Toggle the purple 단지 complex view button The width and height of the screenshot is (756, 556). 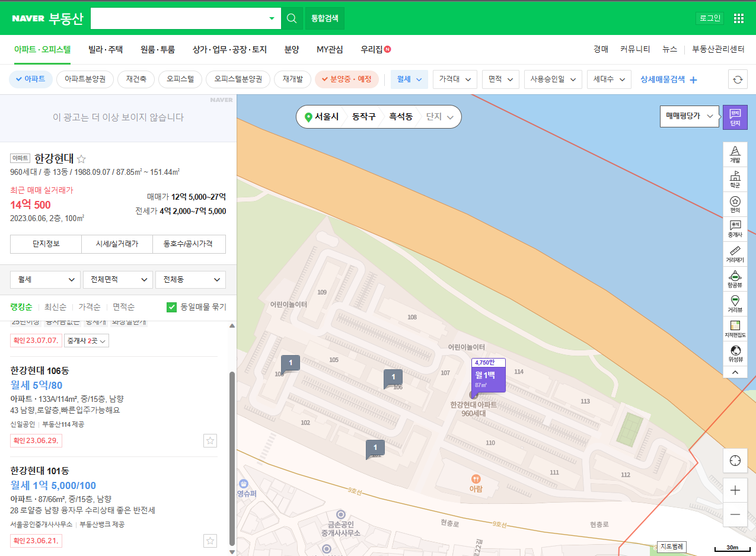[735, 117]
